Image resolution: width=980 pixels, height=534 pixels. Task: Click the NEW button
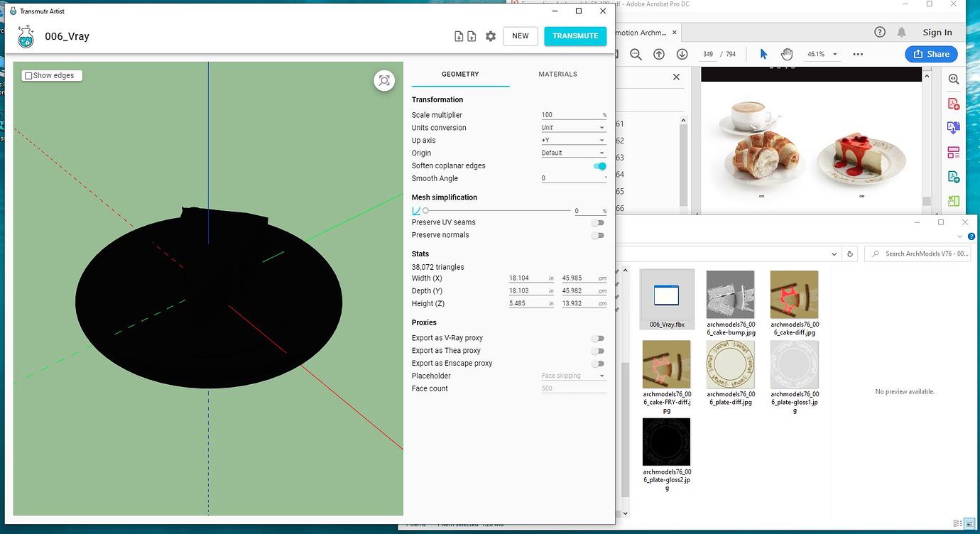(521, 36)
